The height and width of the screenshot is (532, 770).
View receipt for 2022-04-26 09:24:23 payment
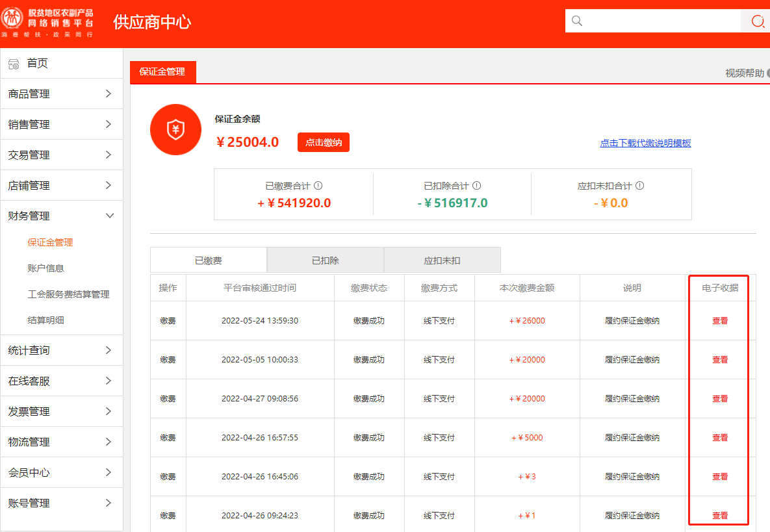tap(720, 515)
